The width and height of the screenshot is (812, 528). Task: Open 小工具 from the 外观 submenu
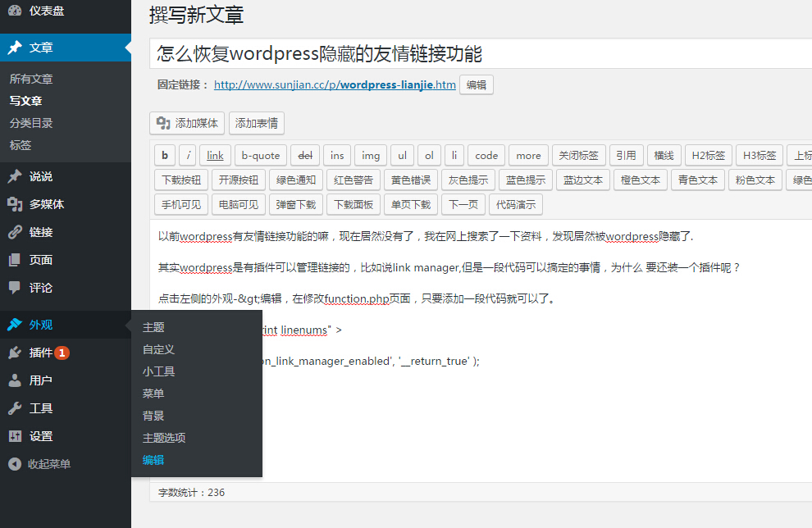click(x=158, y=371)
